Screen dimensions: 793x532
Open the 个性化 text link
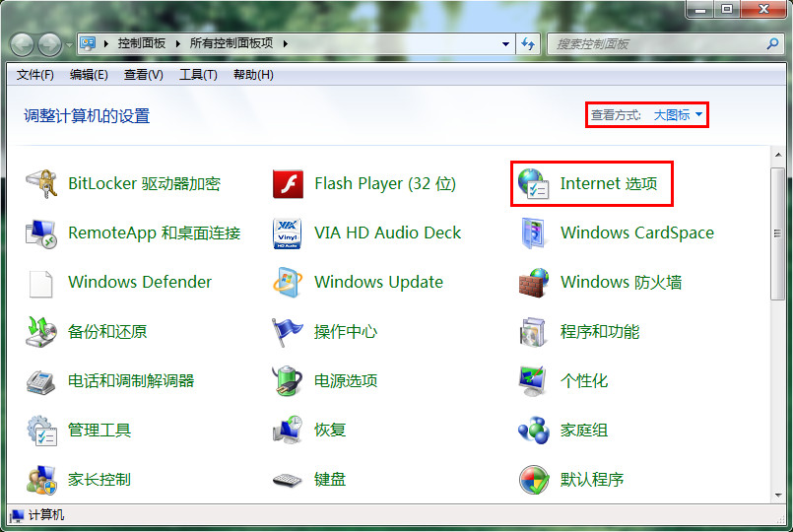click(x=583, y=380)
